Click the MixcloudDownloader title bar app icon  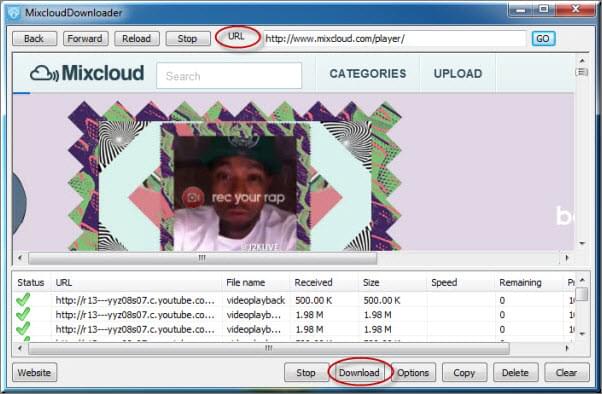[x=13, y=13]
